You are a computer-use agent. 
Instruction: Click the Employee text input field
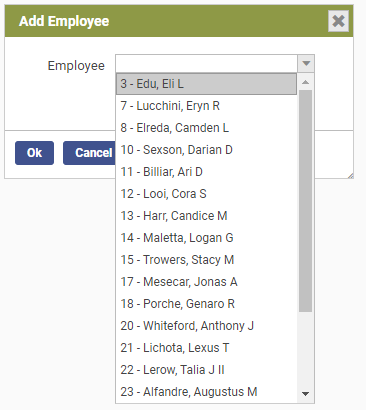207,63
